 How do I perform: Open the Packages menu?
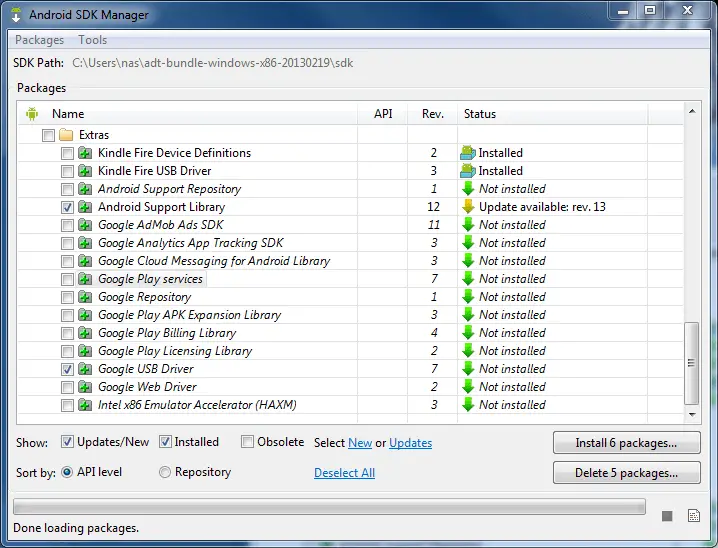[x=39, y=40]
